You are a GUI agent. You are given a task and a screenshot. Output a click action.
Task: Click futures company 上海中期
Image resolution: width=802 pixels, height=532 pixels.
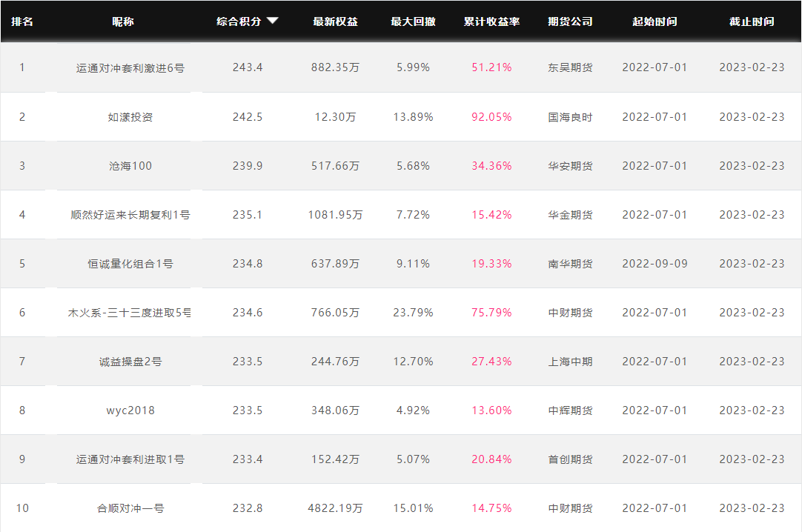click(570, 362)
